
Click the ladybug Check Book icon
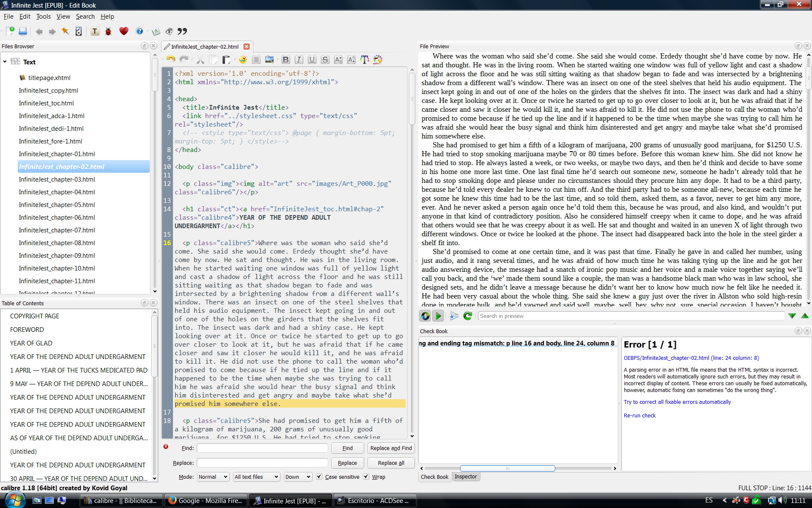pyautogui.click(x=108, y=31)
